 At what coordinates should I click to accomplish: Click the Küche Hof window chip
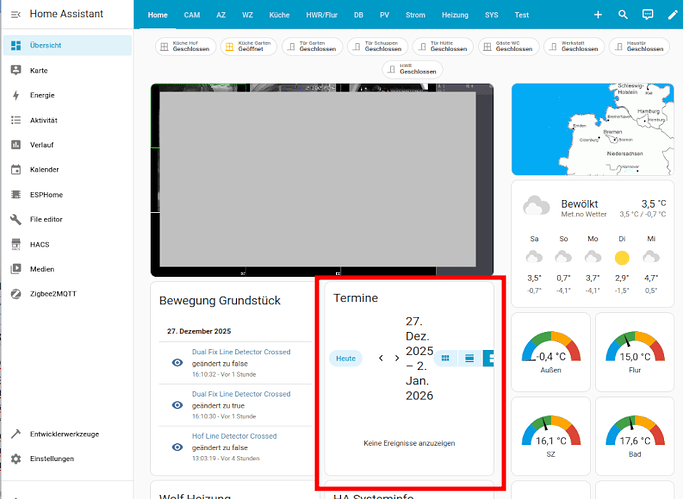pyautogui.click(x=185, y=47)
